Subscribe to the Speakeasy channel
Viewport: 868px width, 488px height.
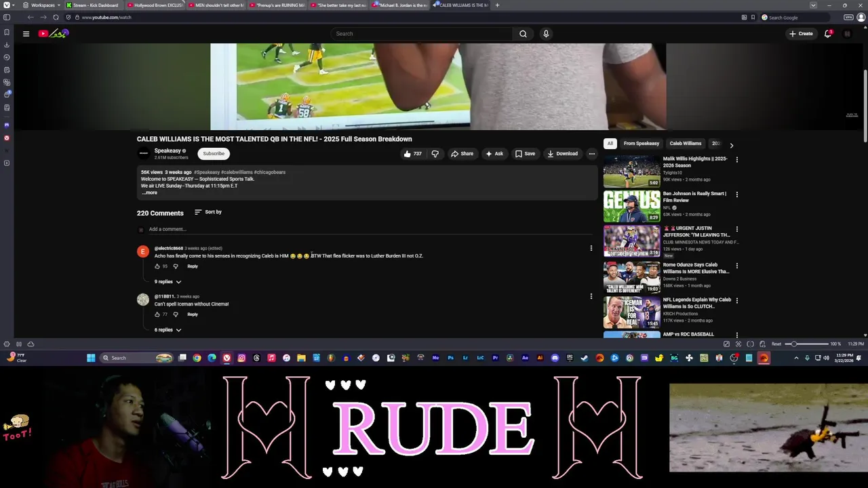click(x=214, y=154)
